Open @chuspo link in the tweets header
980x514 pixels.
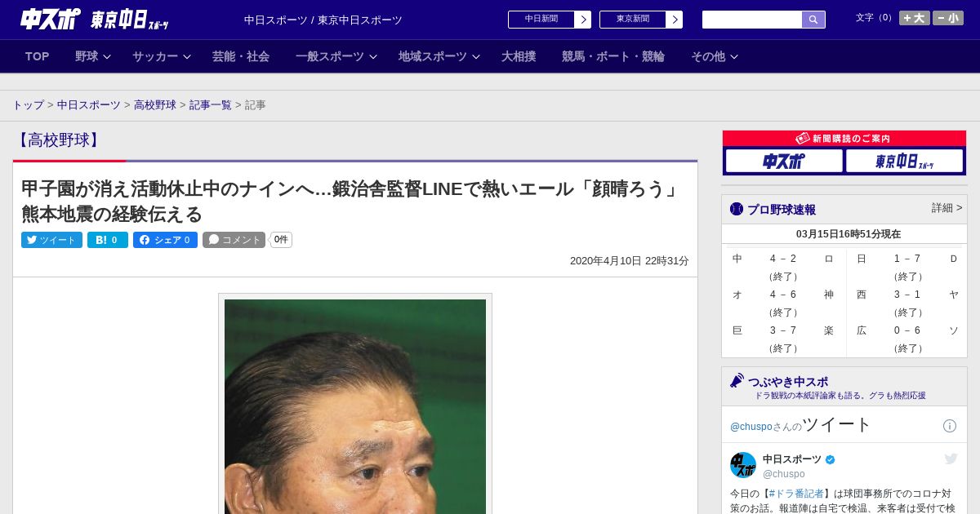[751, 427]
